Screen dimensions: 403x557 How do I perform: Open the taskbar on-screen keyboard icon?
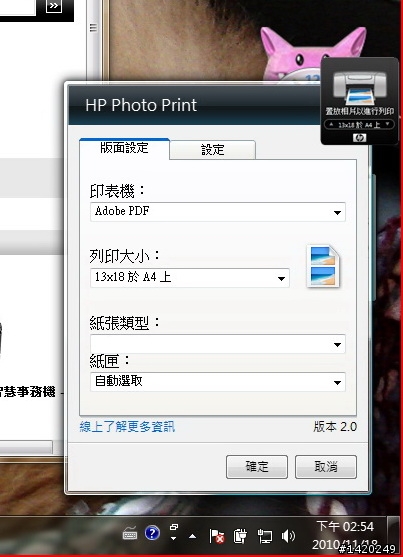tap(130, 534)
